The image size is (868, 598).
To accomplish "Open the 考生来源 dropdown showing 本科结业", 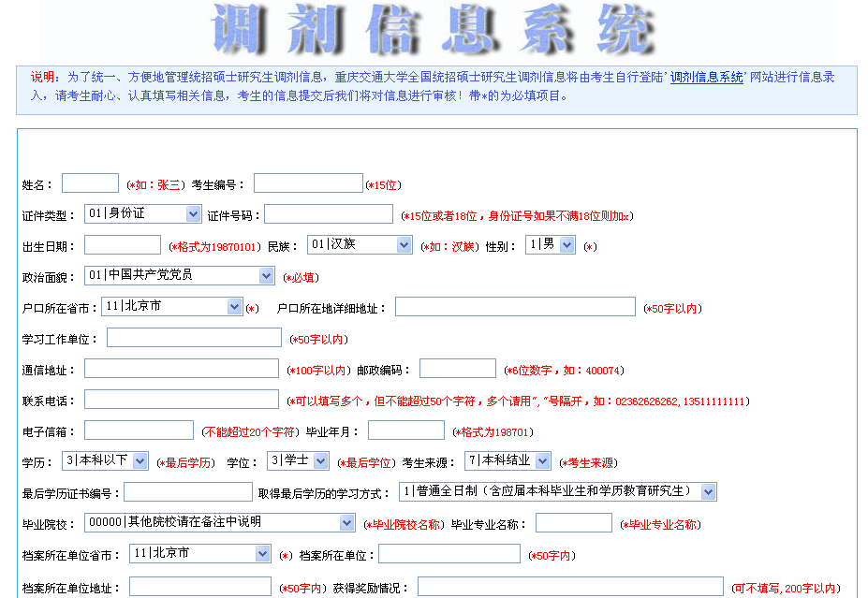I will [508, 460].
